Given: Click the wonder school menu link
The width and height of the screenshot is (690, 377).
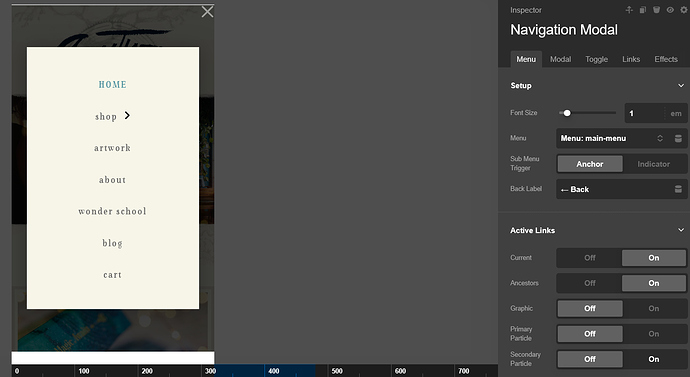Looking at the screenshot, I should pyautogui.click(x=112, y=211).
